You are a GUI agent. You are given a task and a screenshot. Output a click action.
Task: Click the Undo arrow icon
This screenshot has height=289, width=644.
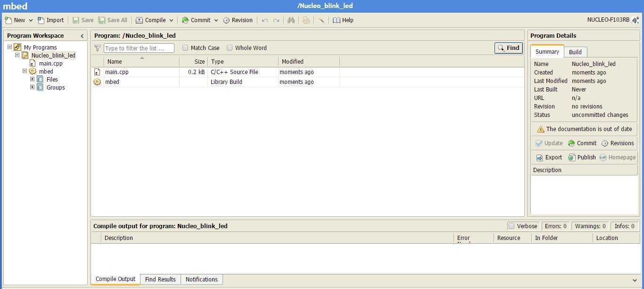[x=265, y=20]
